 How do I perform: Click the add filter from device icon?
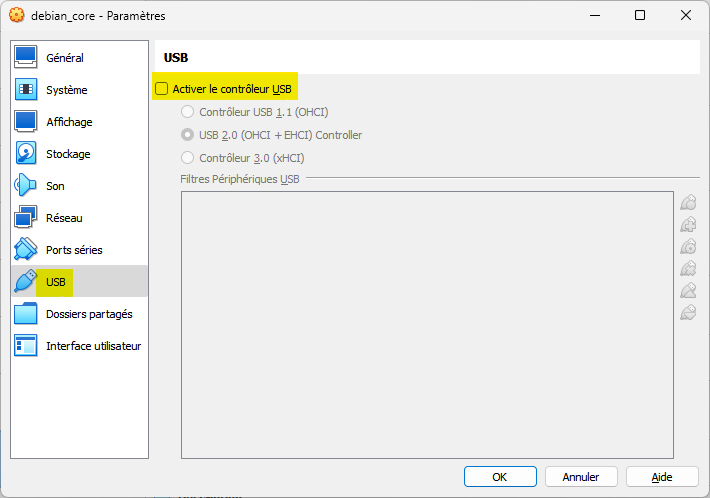coord(688,225)
